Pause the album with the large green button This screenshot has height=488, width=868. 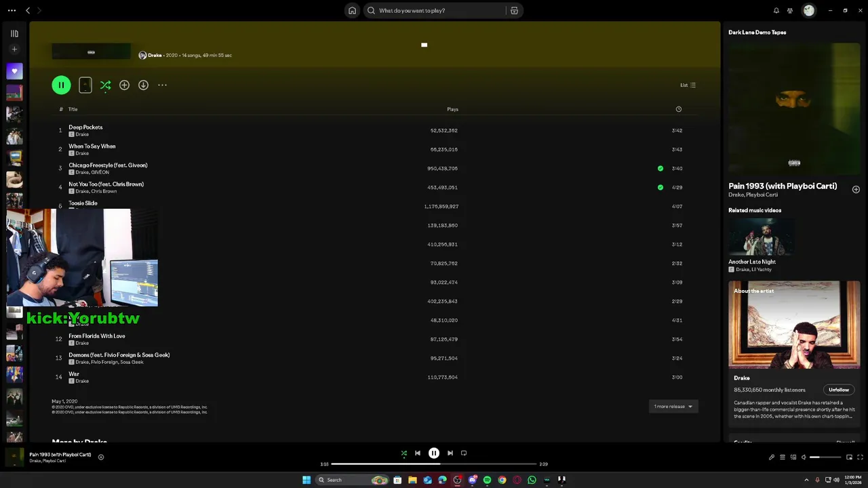point(61,85)
